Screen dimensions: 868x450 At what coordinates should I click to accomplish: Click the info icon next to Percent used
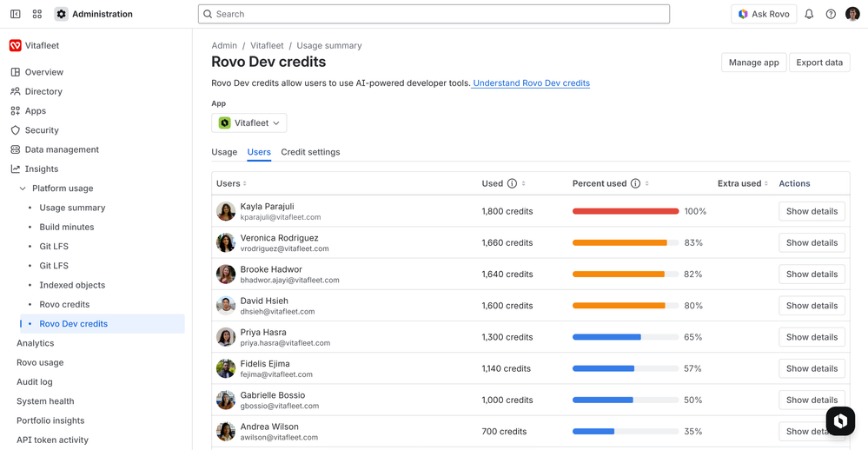point(635,183)
